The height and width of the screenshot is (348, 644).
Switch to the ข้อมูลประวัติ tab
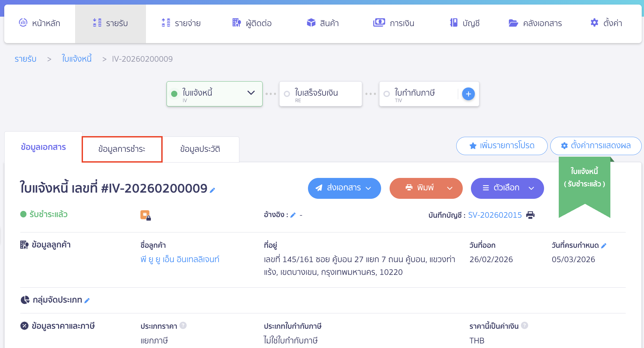(x=201, y=149)
